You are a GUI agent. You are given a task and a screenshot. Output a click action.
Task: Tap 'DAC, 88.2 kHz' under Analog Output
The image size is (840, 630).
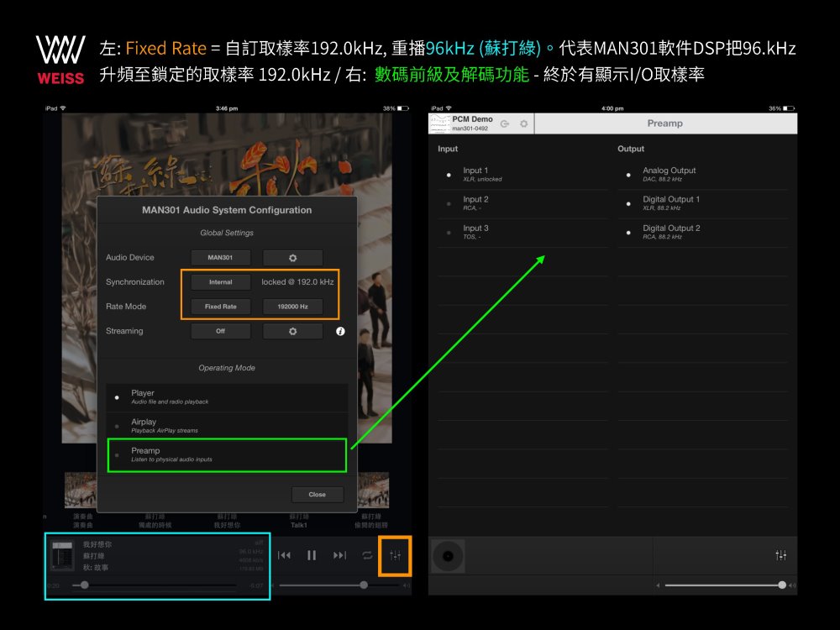(662, 180)
